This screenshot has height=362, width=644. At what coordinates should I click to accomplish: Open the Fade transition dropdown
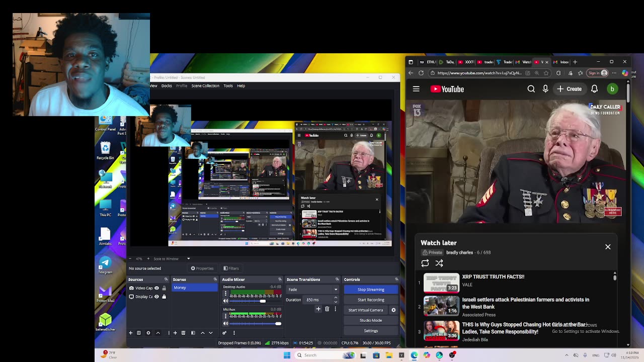(312, 290)
